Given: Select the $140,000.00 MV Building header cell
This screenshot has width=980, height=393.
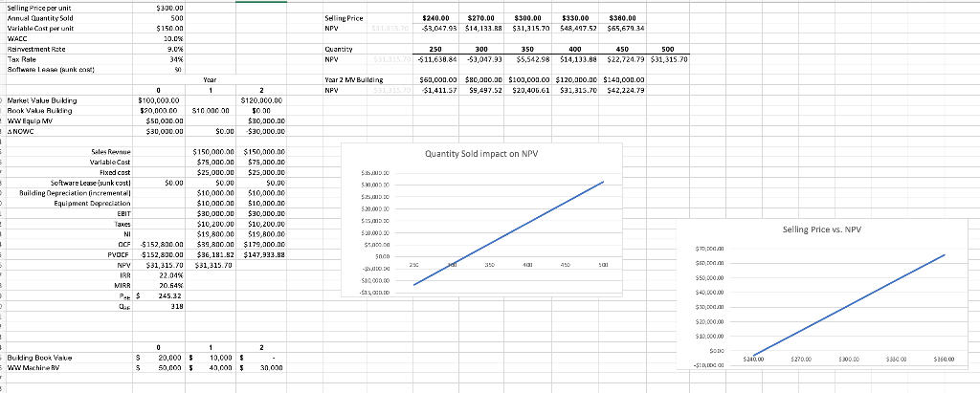Looking at the screenshot, I should tap(622, 80).
